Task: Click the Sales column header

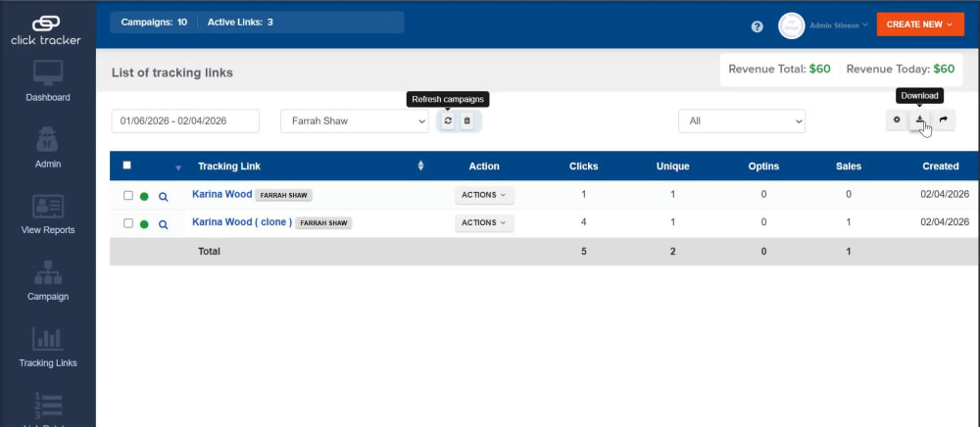Action: coord(849,166)
